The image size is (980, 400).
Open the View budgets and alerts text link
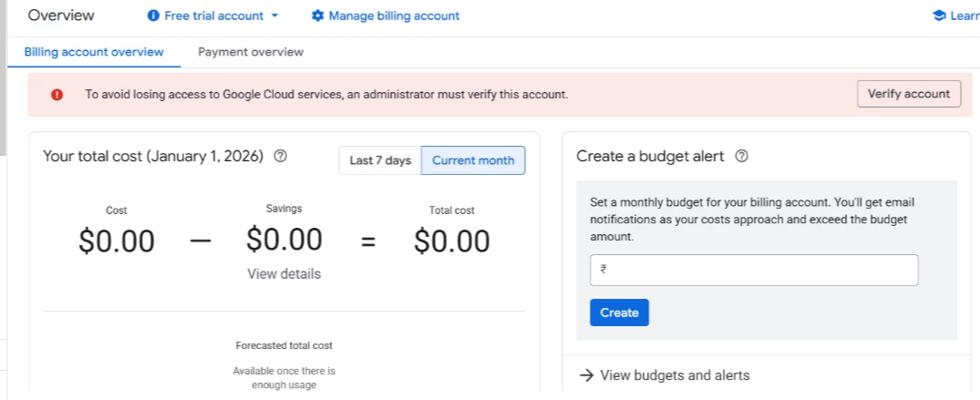(675, 375)
